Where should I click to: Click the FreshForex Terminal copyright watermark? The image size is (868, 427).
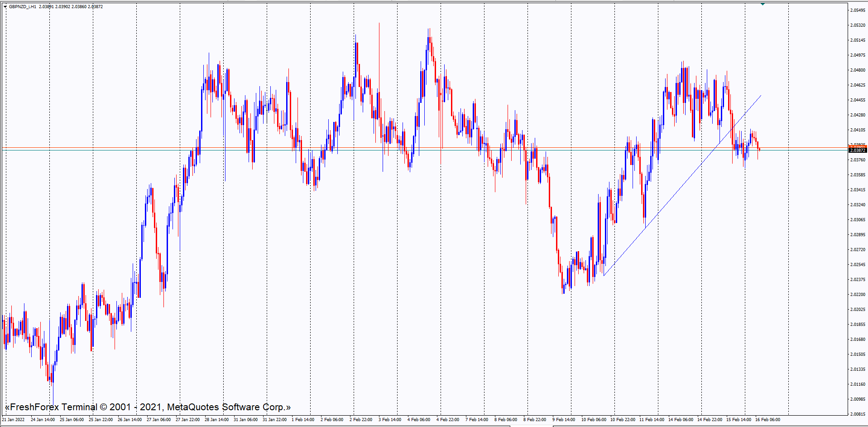pos(148,407)
